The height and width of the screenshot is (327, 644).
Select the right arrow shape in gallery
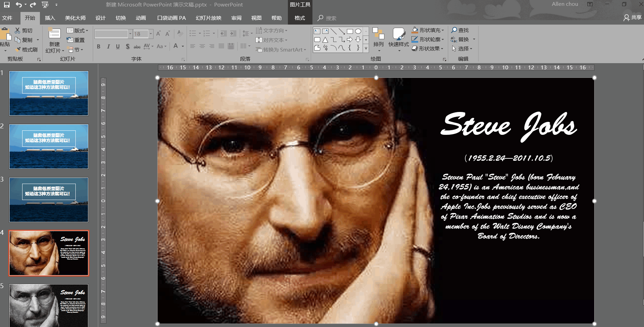(x=350, y=40)
